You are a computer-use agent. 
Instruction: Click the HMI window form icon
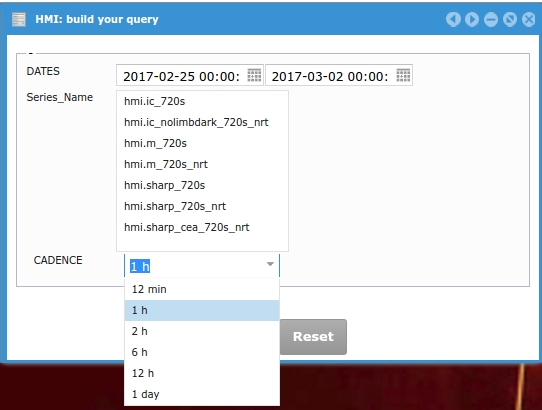point(19,19)
